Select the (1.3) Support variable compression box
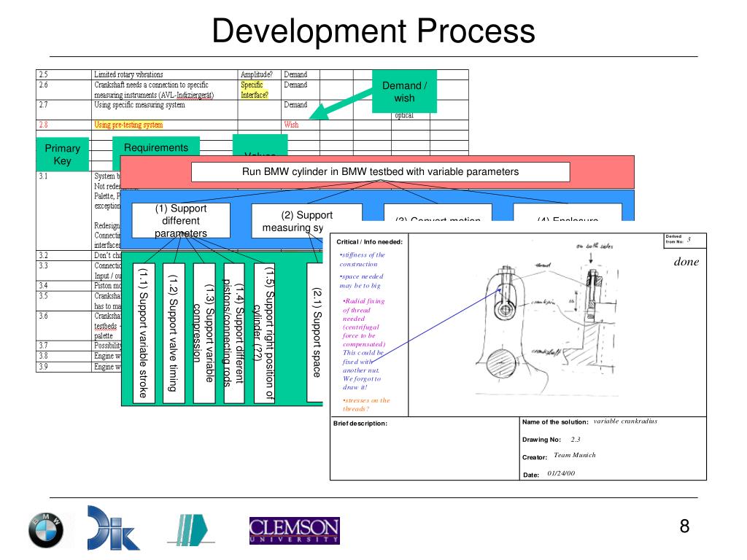 [204, 332]
